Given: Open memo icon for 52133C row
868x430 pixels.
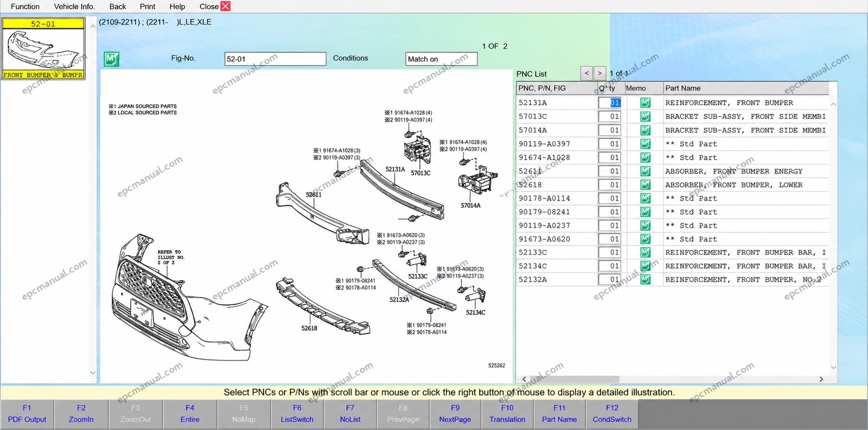Looking at the screenshot, I should (645, 252).
